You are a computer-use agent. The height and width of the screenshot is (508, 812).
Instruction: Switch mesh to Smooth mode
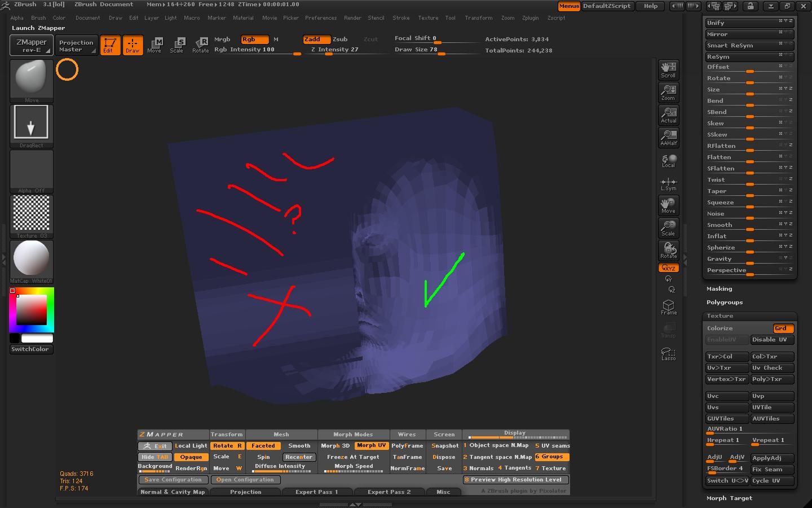(x=299, y=445)
